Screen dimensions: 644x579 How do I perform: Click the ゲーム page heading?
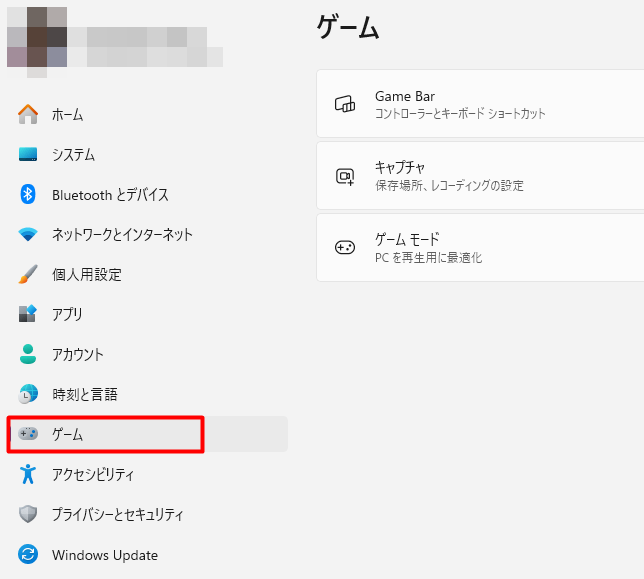(x=347, y=27)
